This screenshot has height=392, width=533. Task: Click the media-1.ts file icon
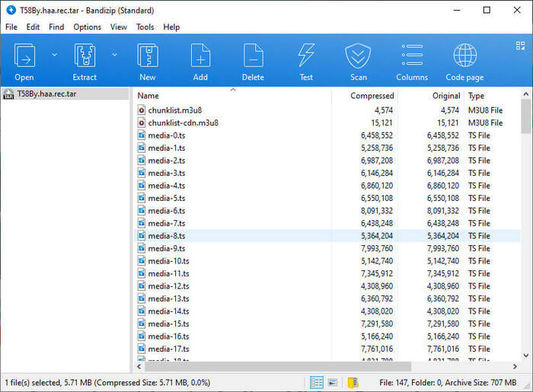tap(142, 148)
